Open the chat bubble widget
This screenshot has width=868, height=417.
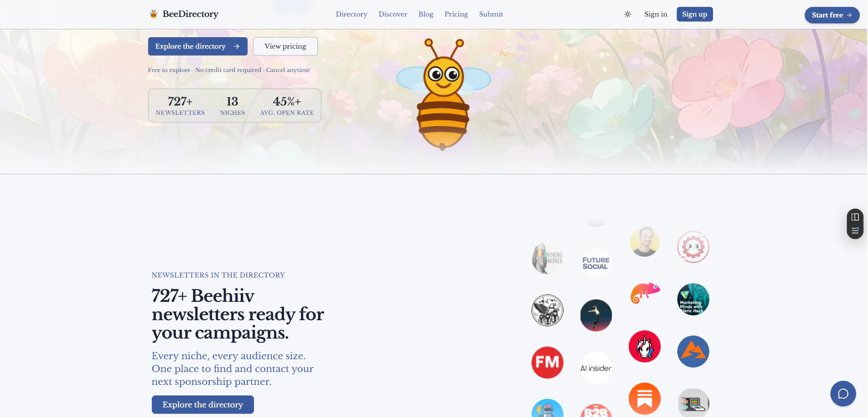pos(843,394)
